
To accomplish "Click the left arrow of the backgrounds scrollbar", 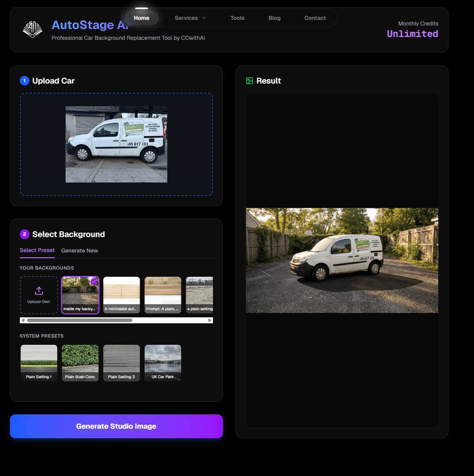I will [23, 320].
